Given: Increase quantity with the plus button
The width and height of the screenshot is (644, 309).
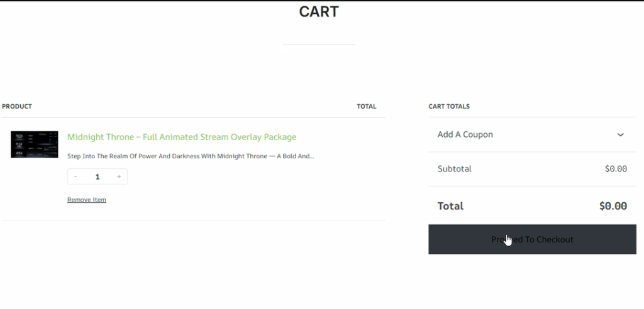Looking at the screenshot, I should (x=119, y=176).
